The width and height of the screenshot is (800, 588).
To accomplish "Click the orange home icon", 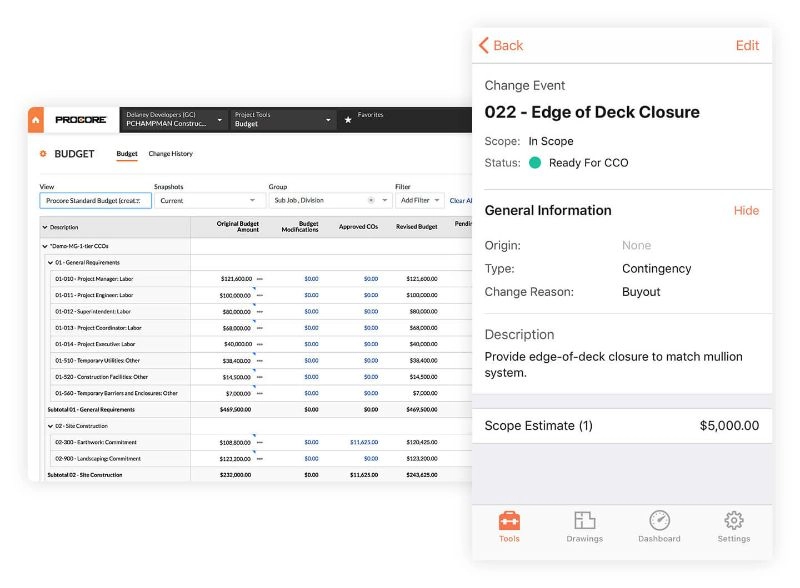I will point(36,120).
